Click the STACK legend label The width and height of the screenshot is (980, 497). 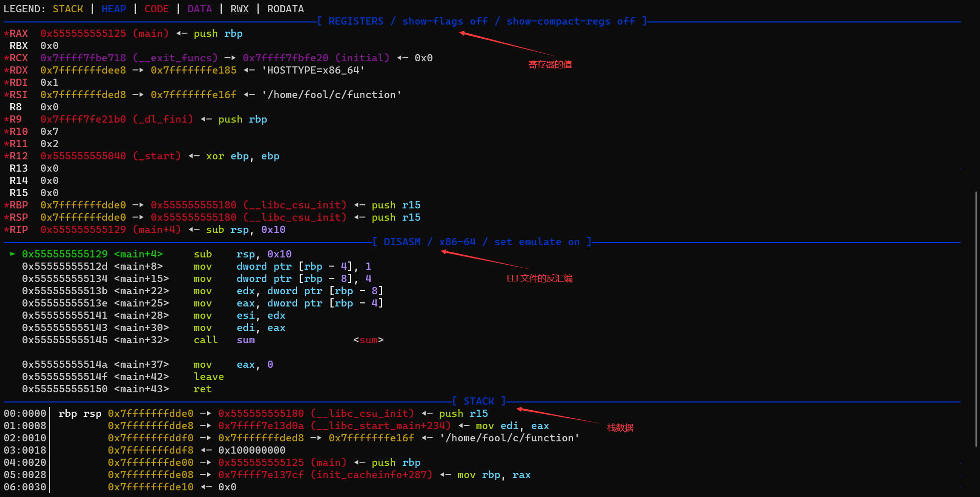click(x=68, y=9)
